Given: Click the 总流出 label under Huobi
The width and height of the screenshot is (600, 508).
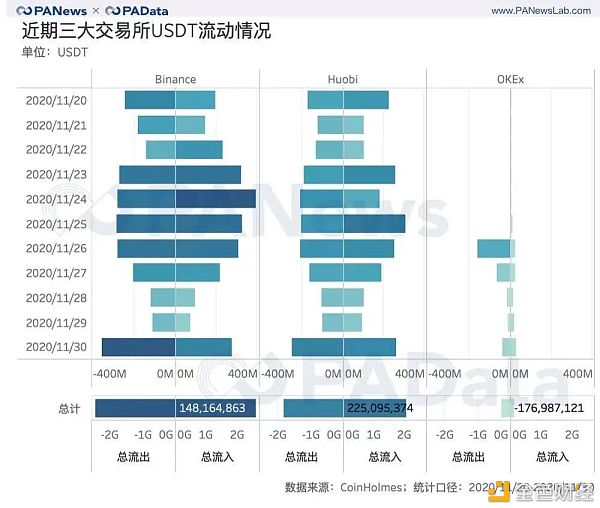Looking at the screenshot, I should [301, 457].
